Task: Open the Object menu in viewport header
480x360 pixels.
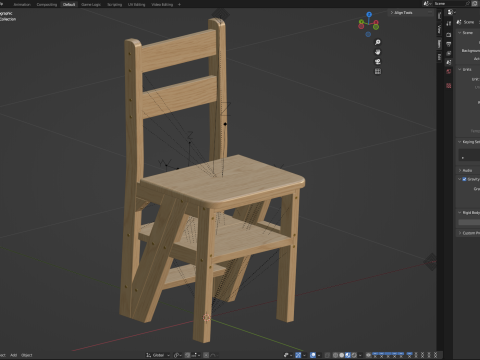Action: coord(27,355)
